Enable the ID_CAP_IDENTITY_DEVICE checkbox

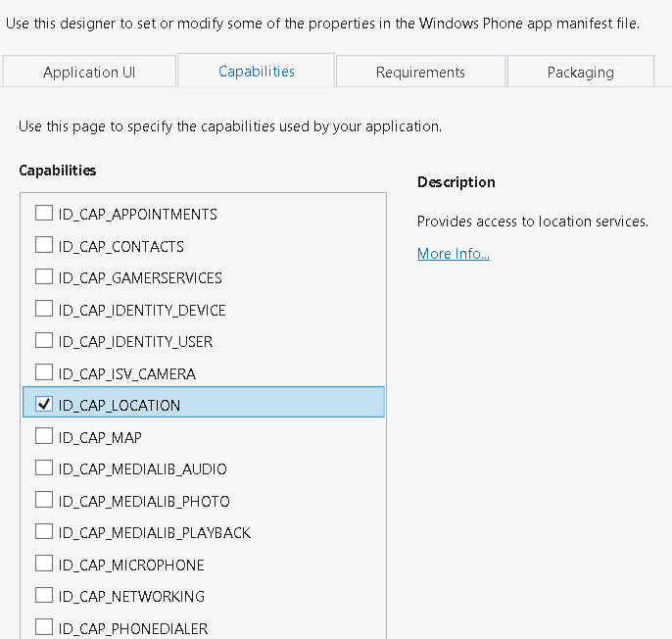(x=44, y=309)
